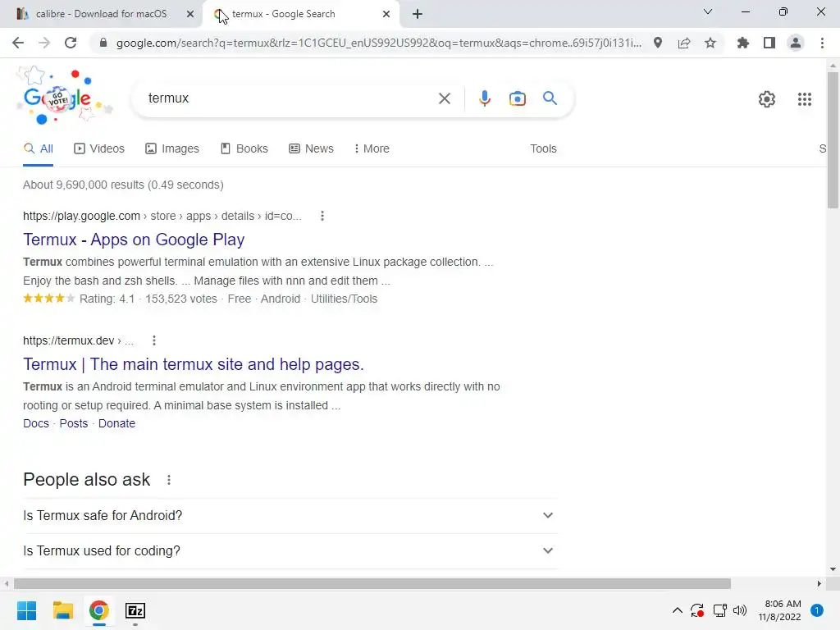
Task: Start voice search with microphone
Action: click(x=485, y=98)
